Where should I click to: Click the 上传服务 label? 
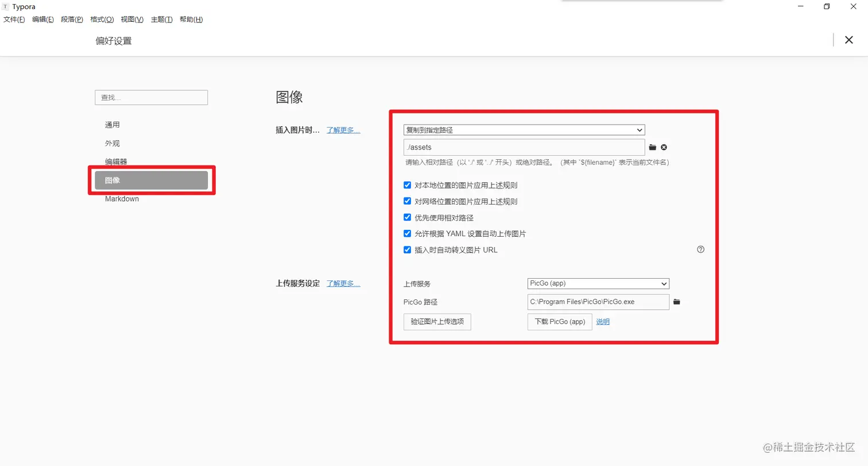pos(417,284)
